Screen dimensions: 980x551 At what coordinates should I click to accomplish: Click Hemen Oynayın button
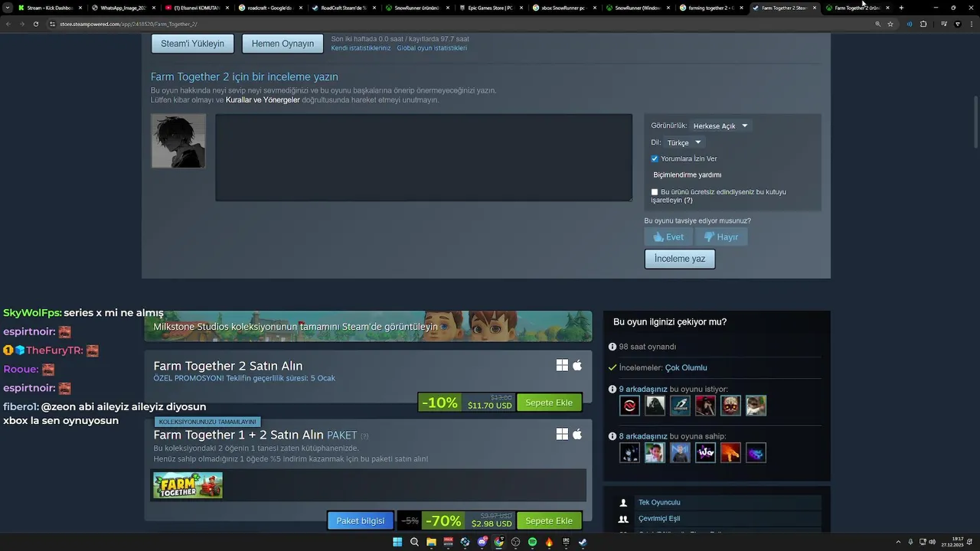click(283, 44)
